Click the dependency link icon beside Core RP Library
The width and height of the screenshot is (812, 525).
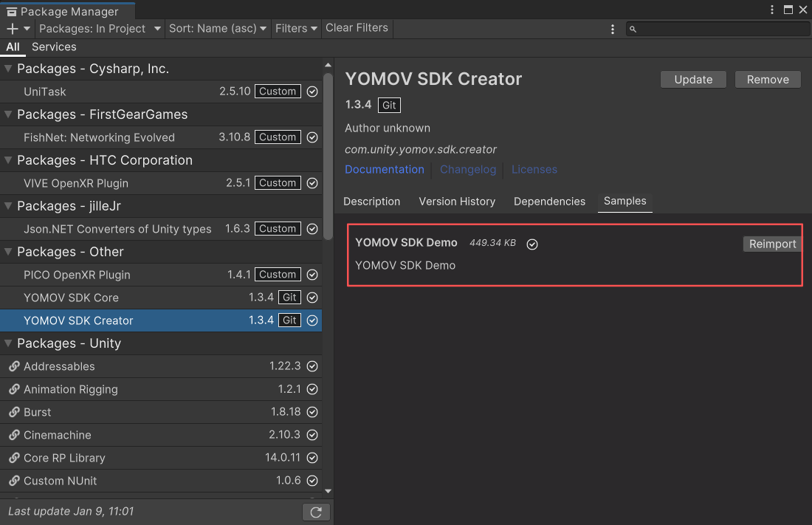pos(15,458)
